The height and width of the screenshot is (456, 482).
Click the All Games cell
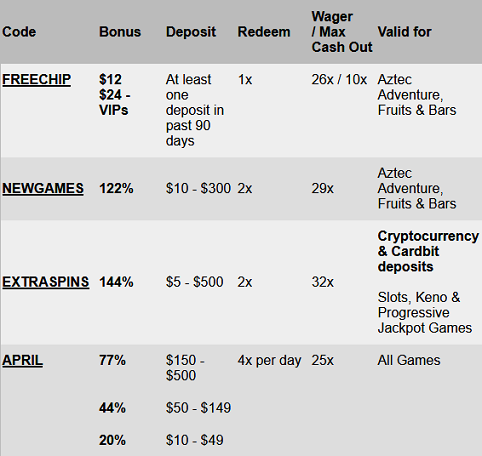[x=409, y=360]
